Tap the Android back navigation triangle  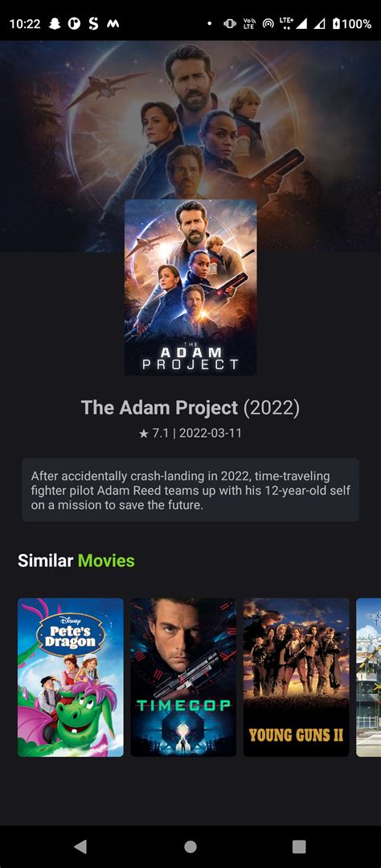pyautogui.click(x=80, y=845)
